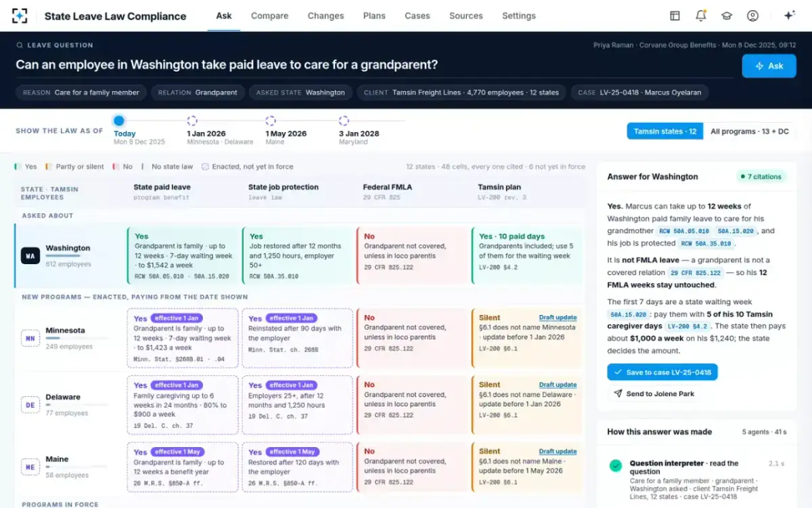
Task: Click the Relation: Grandparent chip
Action: point(198,93)
